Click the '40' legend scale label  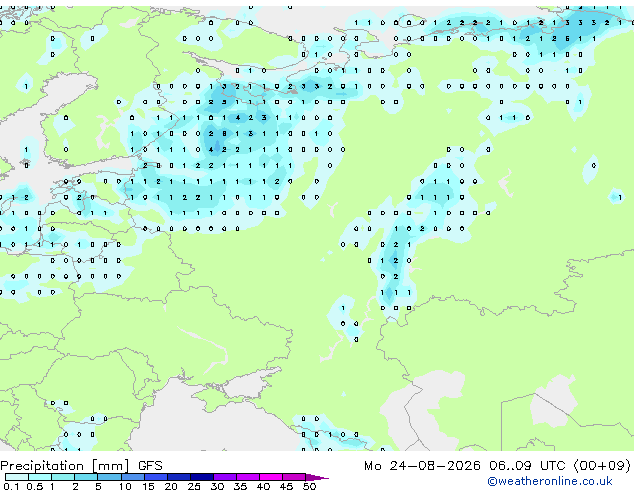point(263,486)
